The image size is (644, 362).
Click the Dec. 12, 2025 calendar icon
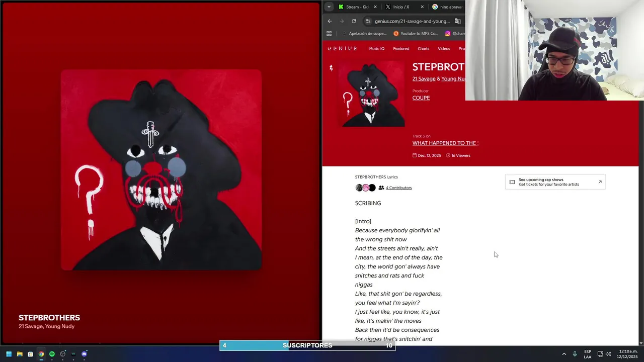[415, 155]
